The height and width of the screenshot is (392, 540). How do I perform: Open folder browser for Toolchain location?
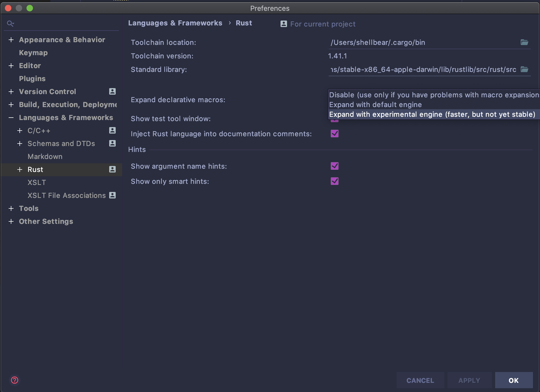coord(524,42)
